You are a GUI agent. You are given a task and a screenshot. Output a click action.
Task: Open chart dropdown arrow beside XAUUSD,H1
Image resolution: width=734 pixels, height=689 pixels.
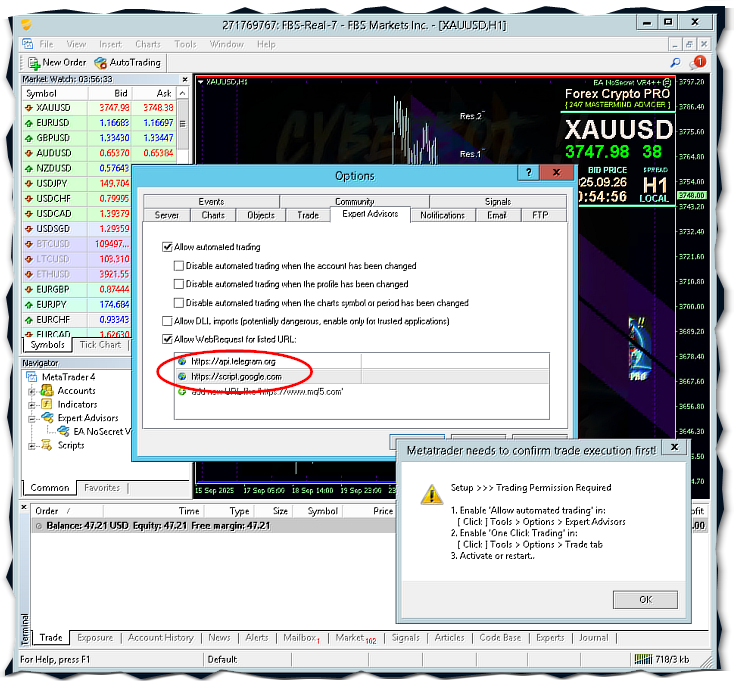tap(201, 82)
